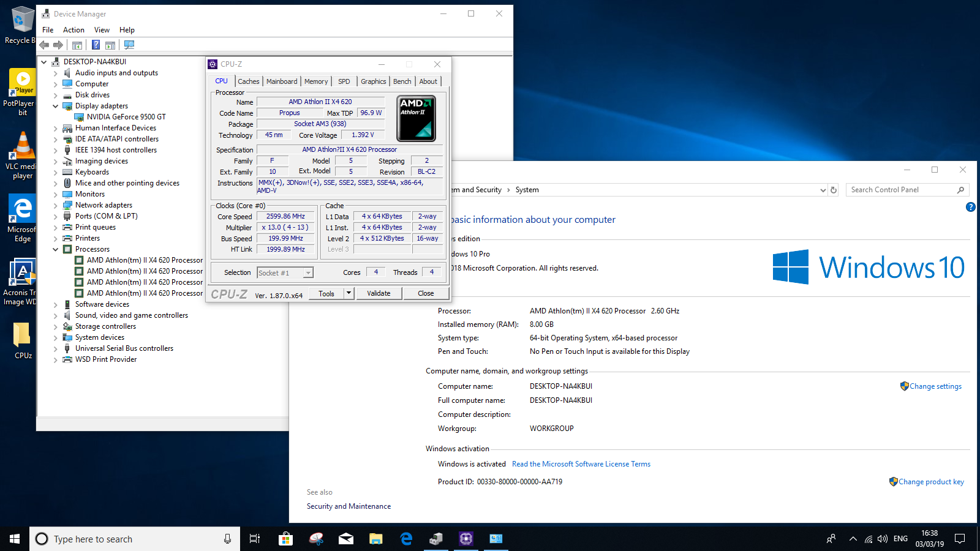This screenshot has width=980, height=551.
Task: Click the Scan for hardware changes icon
Action: tap(129, 45)
